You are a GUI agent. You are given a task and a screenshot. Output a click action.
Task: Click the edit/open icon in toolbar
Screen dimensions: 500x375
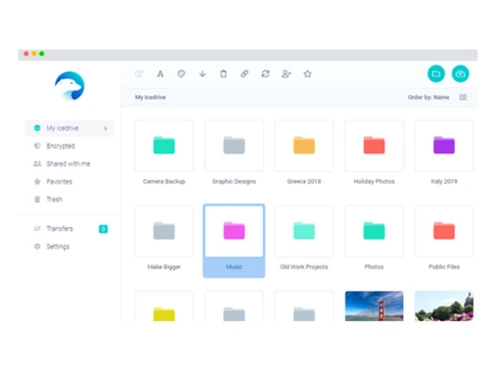coord(139,74)
